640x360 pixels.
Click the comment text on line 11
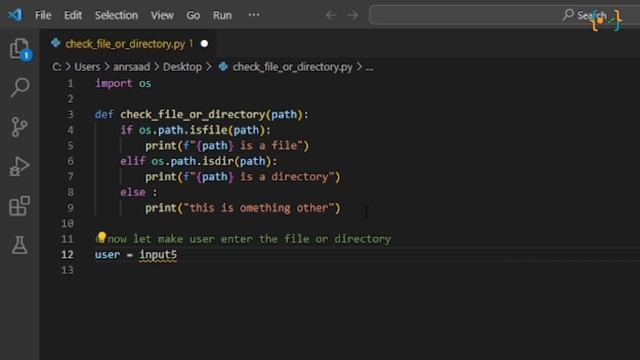point(243,239)
